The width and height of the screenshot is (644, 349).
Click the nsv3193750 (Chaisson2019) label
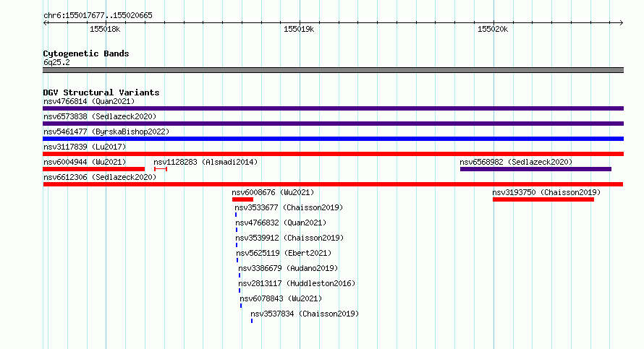546,192
